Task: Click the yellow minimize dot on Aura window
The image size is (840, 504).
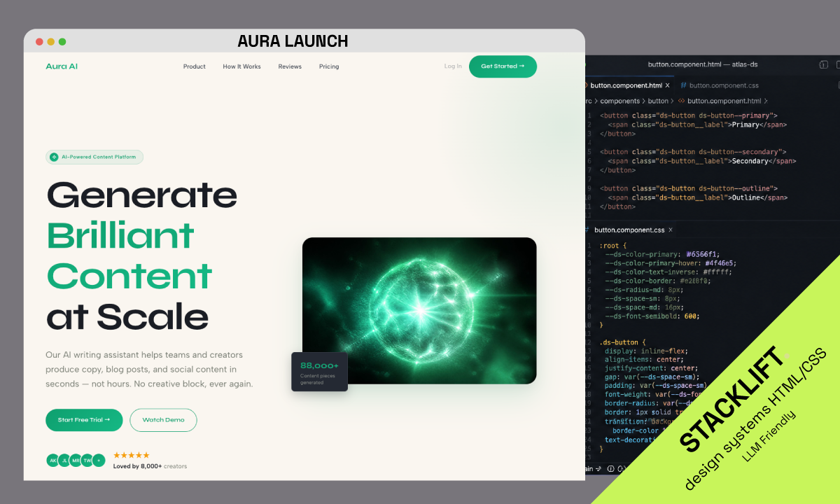Action: pyautogui.click(x=50, y=42)
